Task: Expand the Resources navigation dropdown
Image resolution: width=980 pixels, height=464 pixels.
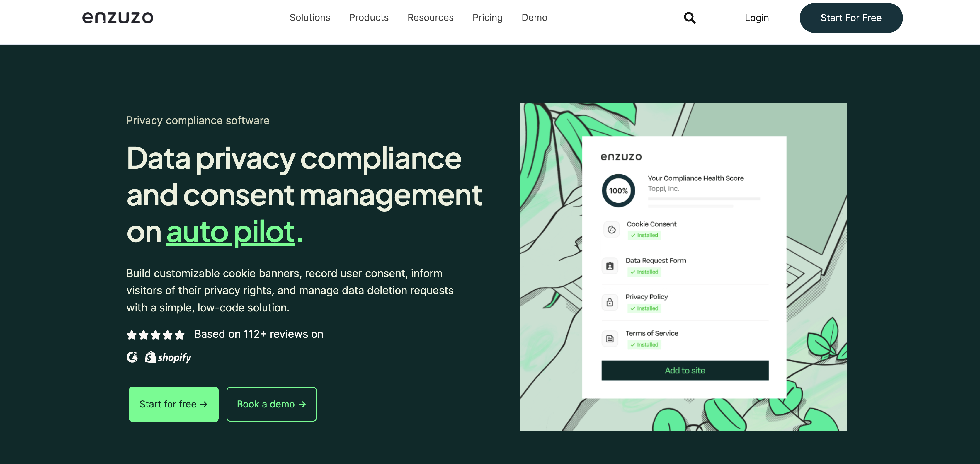Action: click(430, 18)
